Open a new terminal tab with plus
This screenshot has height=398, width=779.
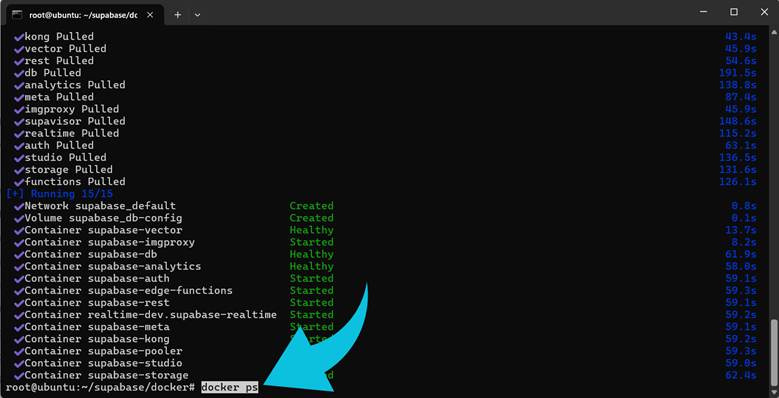(x=177, y=15)
